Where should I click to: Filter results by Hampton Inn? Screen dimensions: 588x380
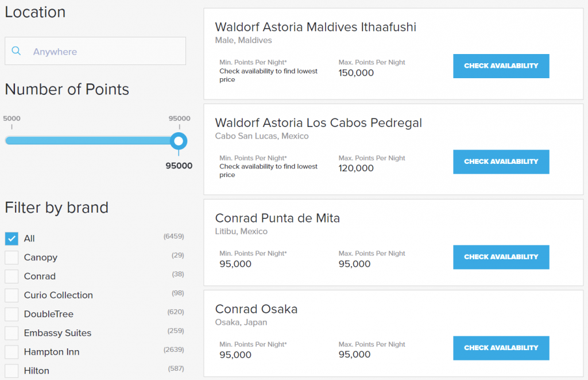[x=11, y=352]
